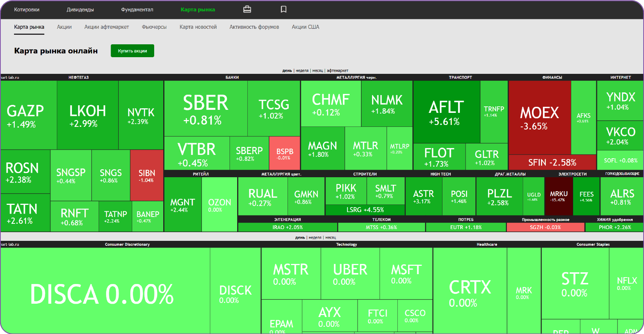Image resolution: width=644 pixels, height=334 pixels.
Task: Open the NVTK +2.39% tile
Action: (141, 115)
